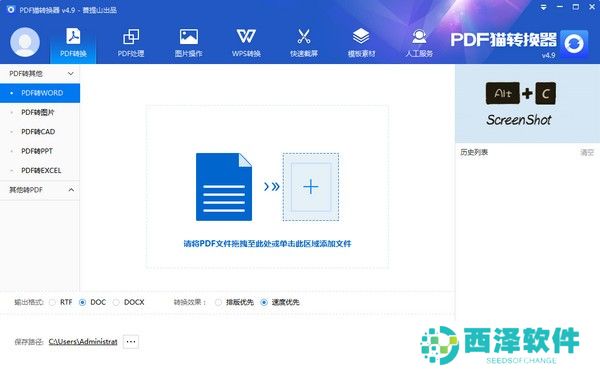Open the title bar dropdown menu icon
Screen dimensions: 600x371
543,7
